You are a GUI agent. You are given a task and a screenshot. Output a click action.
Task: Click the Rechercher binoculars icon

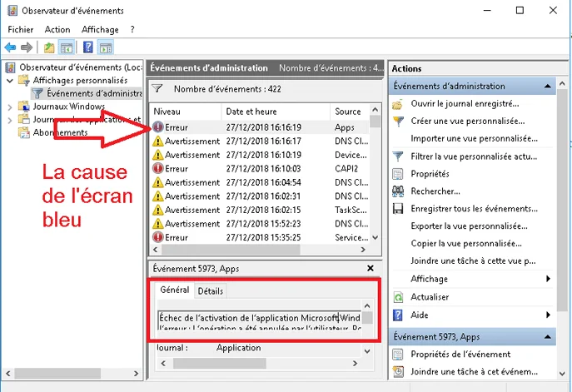click(398, 191)
